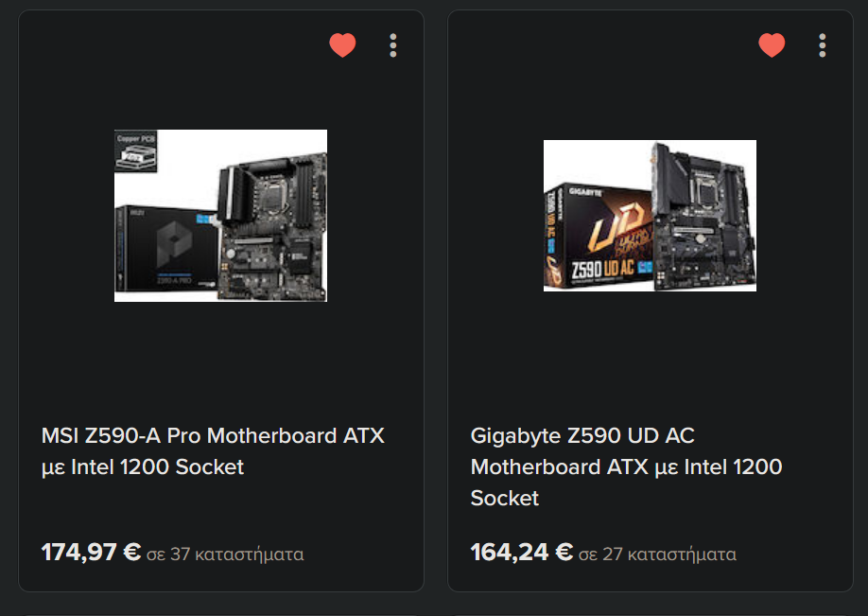Viewport: 868px width, 616px height.
Task: Unfavorite the Gigabyte Z590 UD AC heart icon
Action: pyautogui.click(x=772, y=45)
